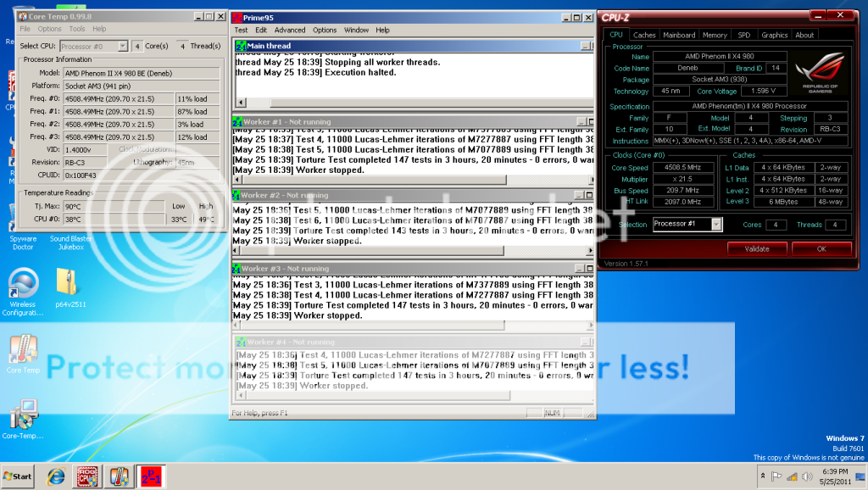Viewport: 868px width, 490px height.
Task: Open the Windows Start menu
Action: pos(18,476)
